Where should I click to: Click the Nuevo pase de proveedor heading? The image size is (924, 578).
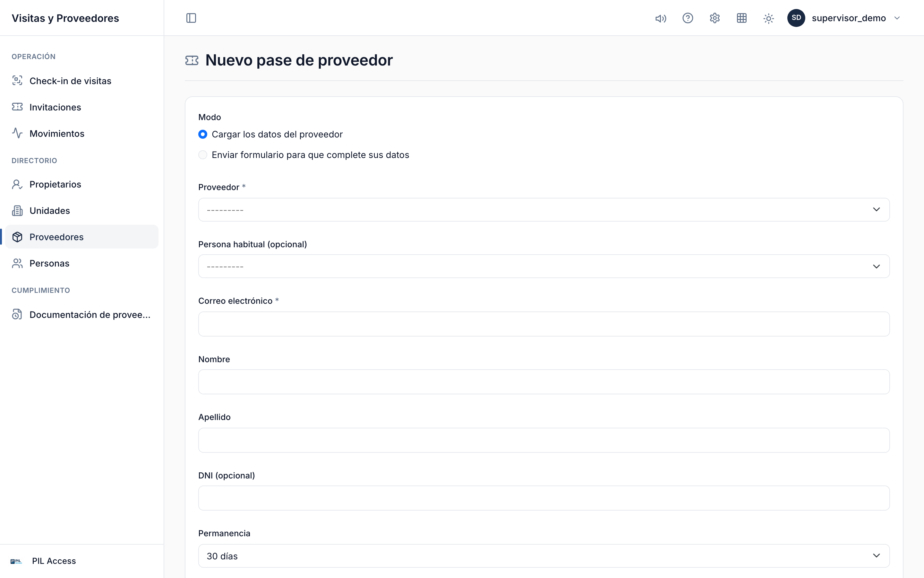point(299,60)
